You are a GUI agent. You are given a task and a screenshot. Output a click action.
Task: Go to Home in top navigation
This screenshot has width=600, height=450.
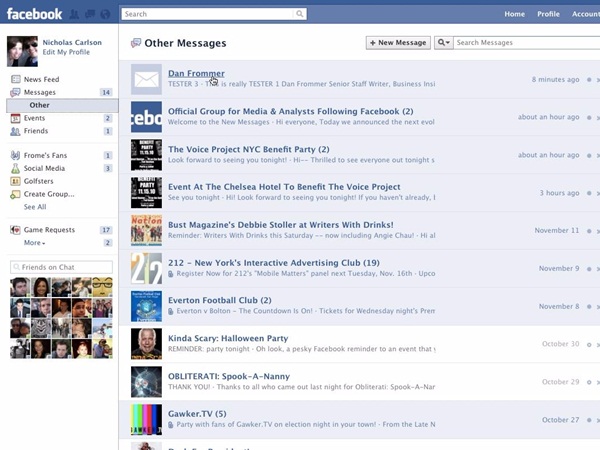514,14
